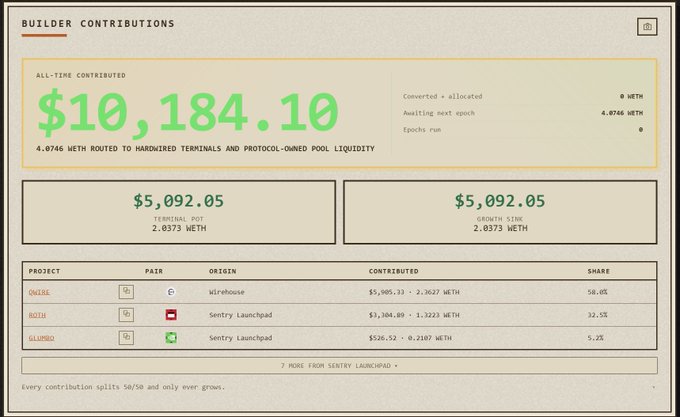The height and width of the screenshot is (417, 680).
Task: Open the GLUMBO project link
Action: (42, 338)
